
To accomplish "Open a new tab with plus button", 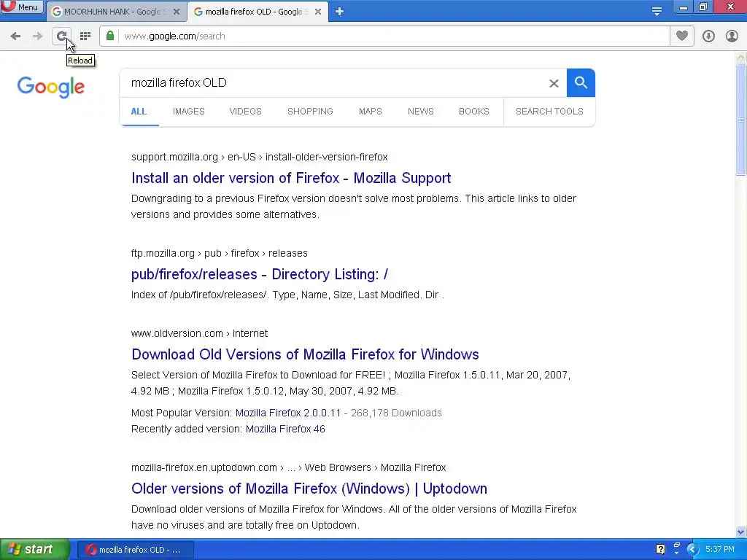I will [x=339, y=12].
